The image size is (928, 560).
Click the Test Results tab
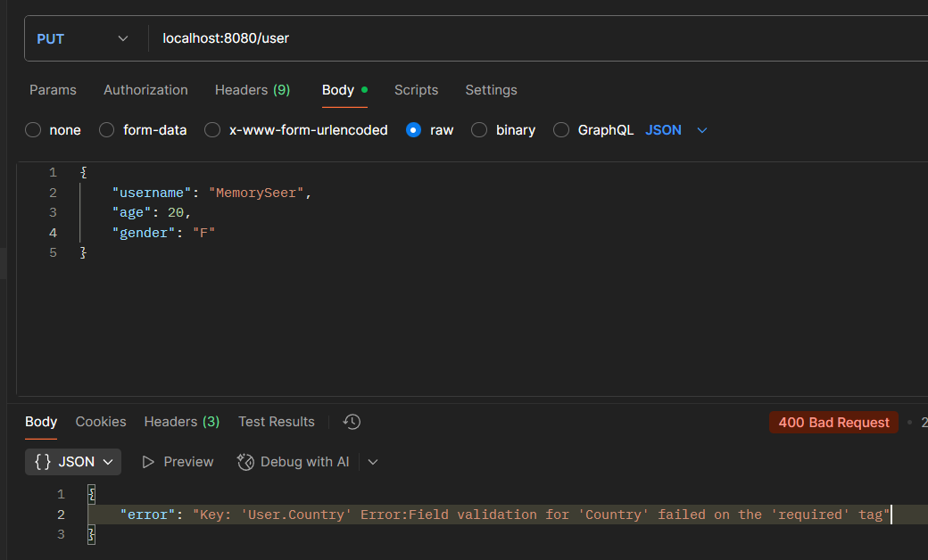pos(276,422)
